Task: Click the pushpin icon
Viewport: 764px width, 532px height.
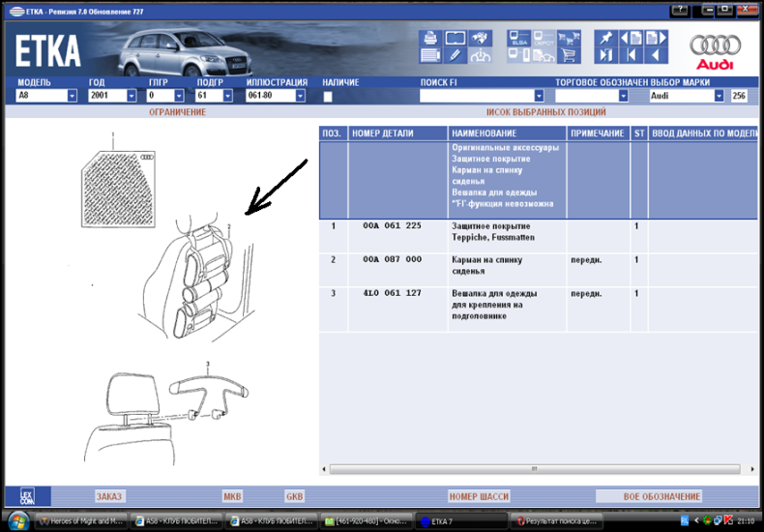Action: pos(605,39)
